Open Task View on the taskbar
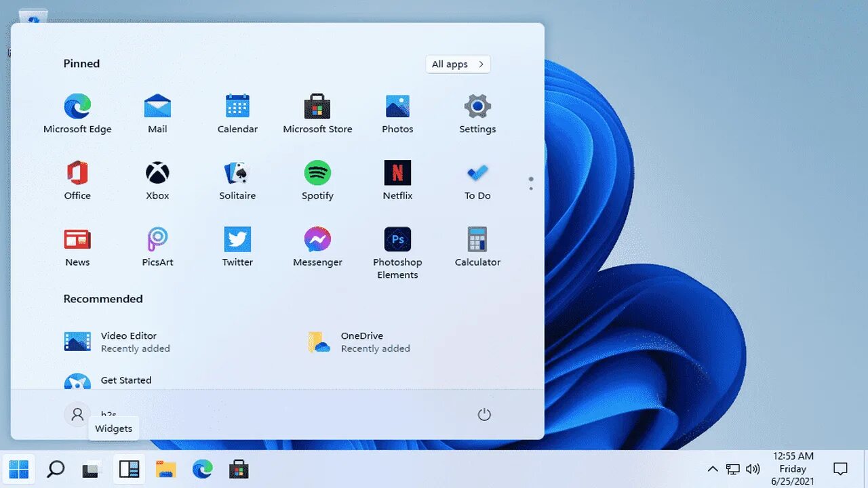 (92, 468)
